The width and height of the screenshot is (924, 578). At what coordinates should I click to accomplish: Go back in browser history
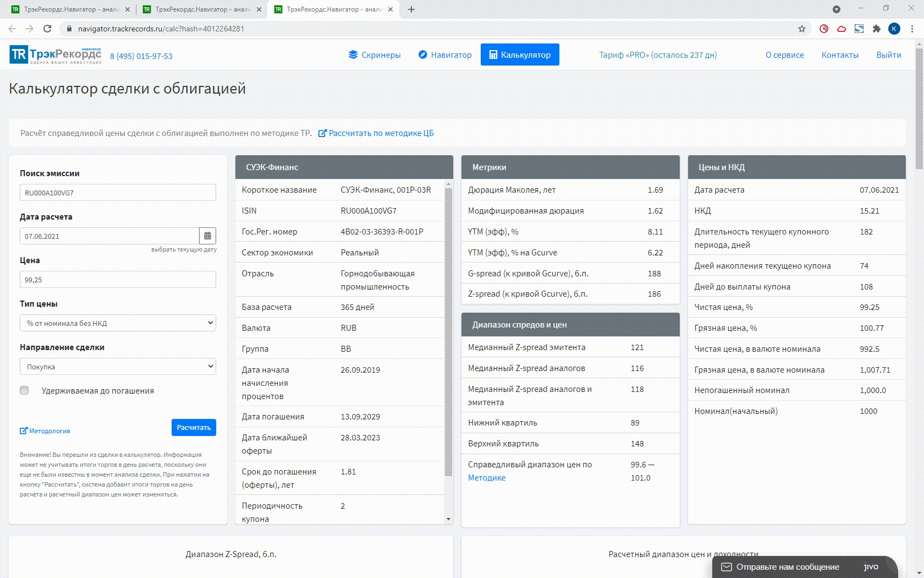[12, 29]
